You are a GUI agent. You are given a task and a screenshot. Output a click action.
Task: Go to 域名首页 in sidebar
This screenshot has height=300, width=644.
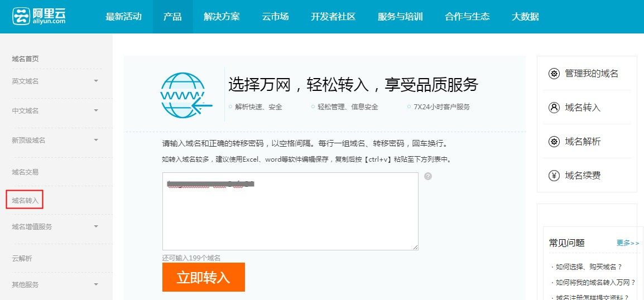26,59
